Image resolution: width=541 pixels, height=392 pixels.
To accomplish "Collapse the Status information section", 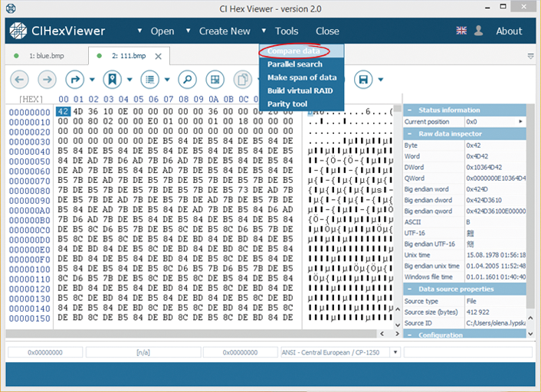I will coord(409,110).
